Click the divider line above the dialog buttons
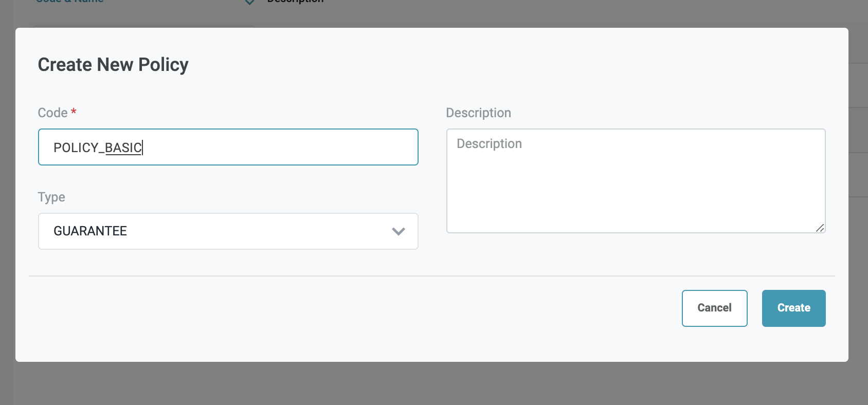 432,276
